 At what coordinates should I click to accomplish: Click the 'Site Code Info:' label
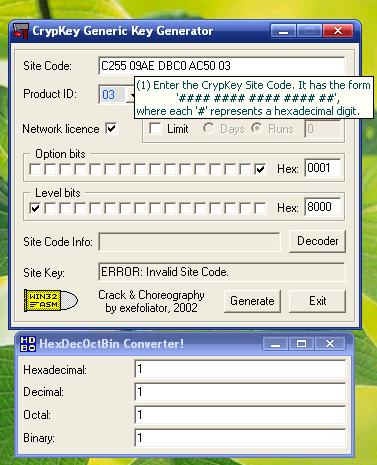(x=58, y=242)
